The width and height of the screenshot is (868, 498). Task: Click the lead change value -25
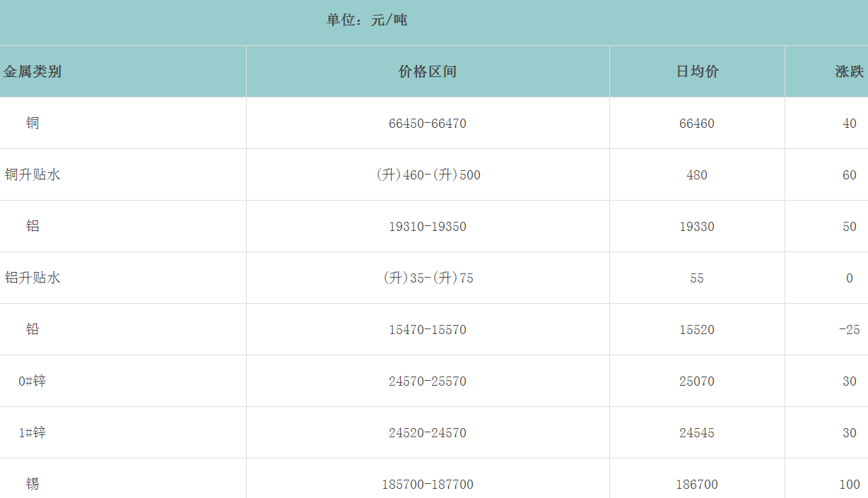pos(849,330)
